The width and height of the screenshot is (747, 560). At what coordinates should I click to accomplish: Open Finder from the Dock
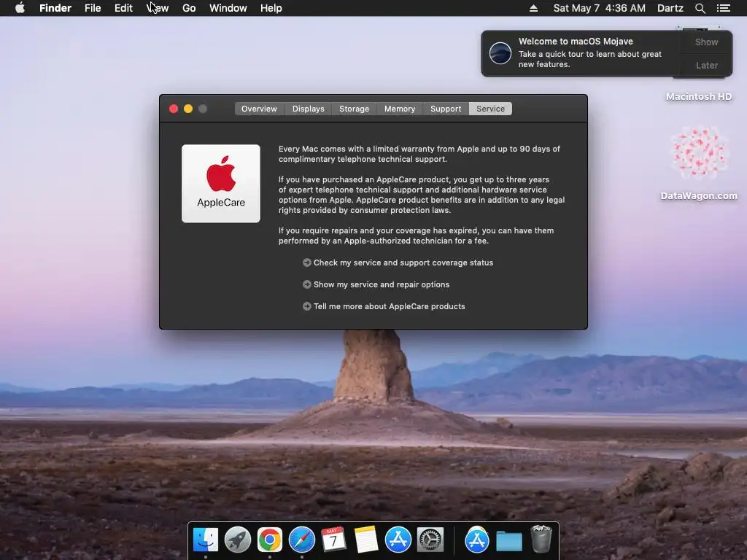[205, 540]
